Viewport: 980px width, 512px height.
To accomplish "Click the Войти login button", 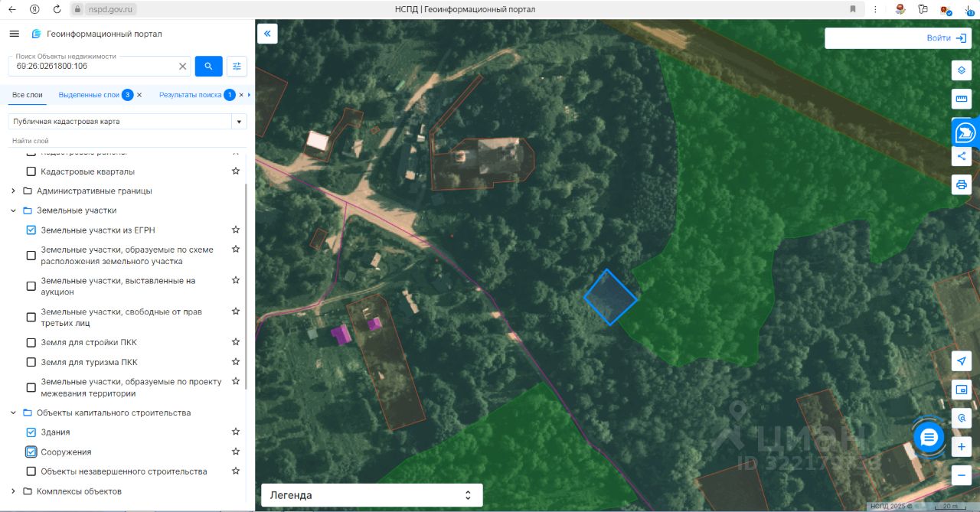I will click(947, 38).
